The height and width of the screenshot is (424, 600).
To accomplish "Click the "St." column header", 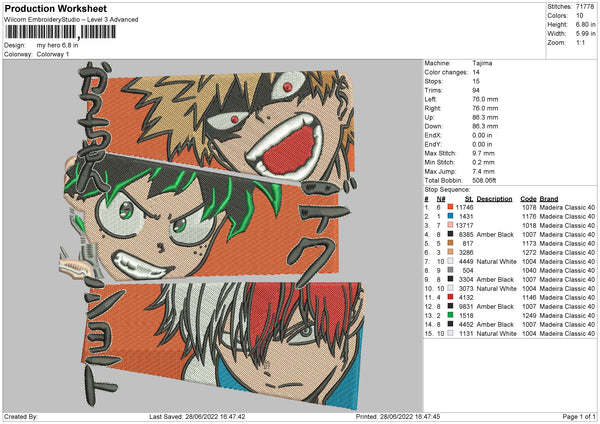I will [x=469, y=199].
